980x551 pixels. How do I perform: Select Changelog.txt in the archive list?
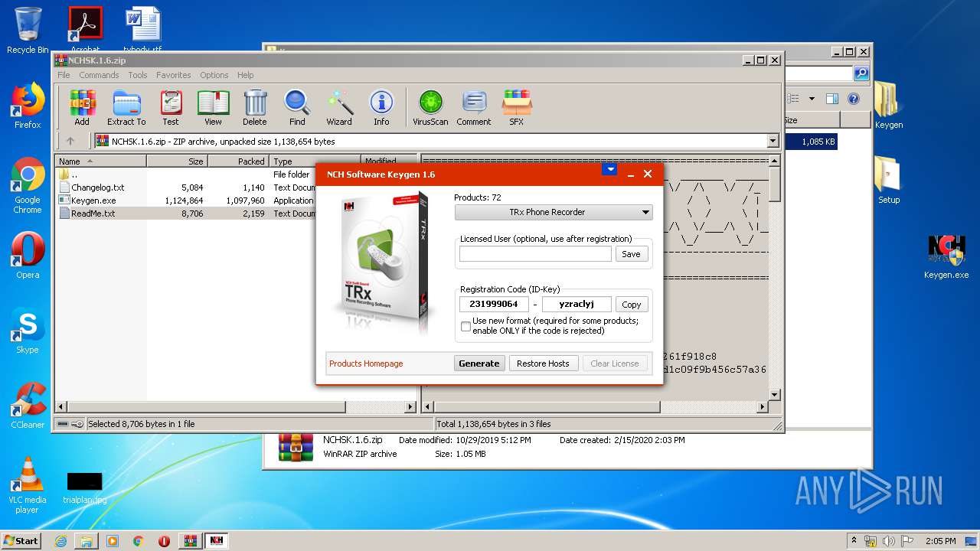(97, 187)
